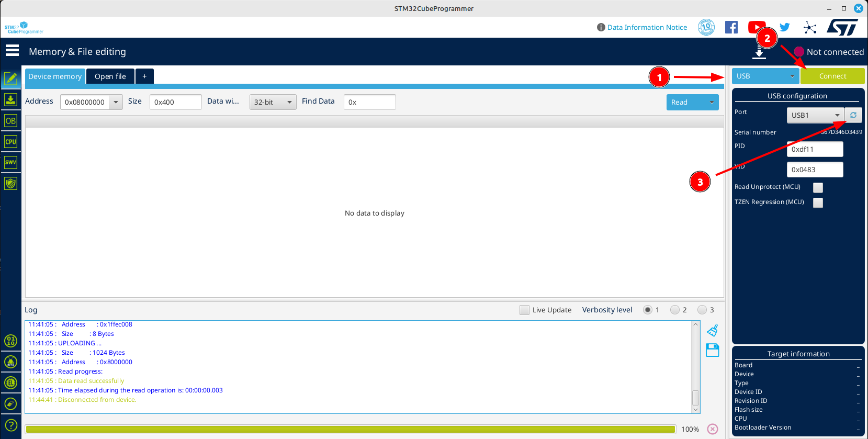Viewport: 868px width, 439px height.
Task: Clear the log with broom icon
Action: 713,331
